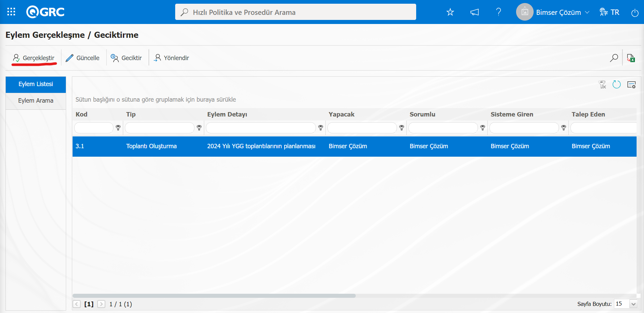Viewport: 644px width, 313px height.
Task: Click the Yapacak filter input
Action: [362, 128]
